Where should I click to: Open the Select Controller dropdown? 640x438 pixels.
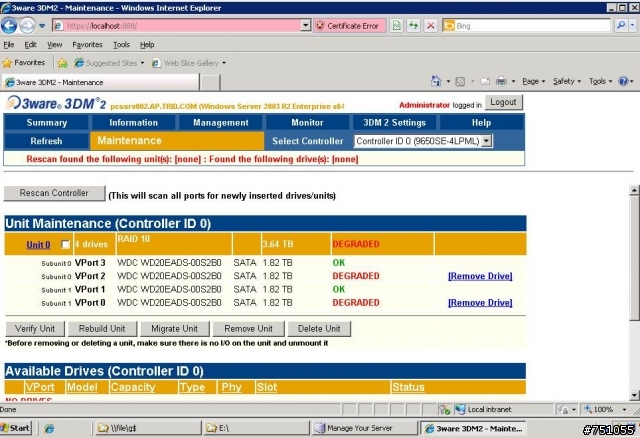423,141
